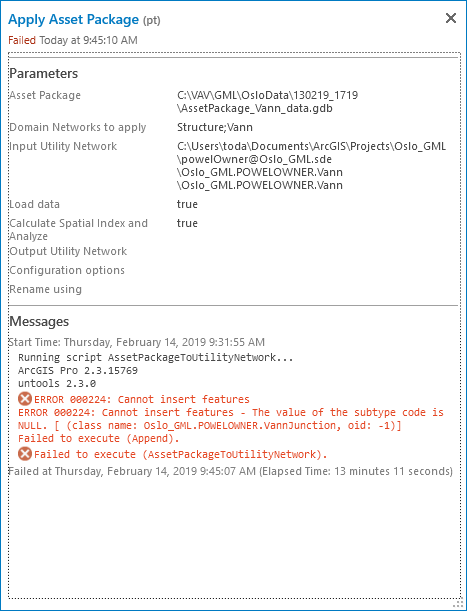Click the Messages section heading
467x611 pixels.
[x=39, y=321]
